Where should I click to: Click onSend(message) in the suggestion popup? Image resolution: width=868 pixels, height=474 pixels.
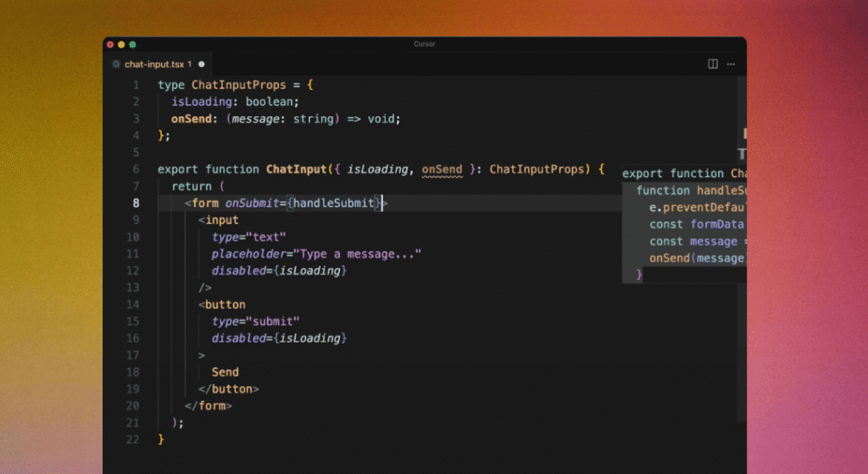698,258
